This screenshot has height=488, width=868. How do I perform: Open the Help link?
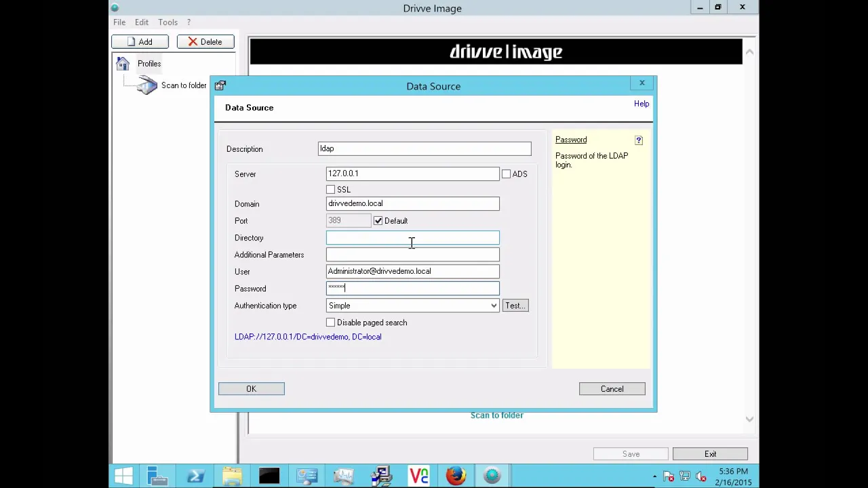642,104
